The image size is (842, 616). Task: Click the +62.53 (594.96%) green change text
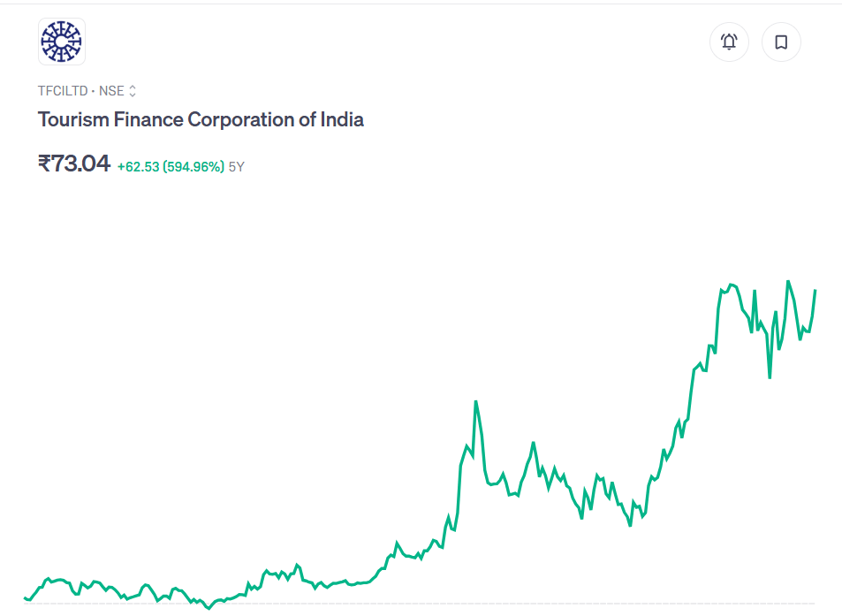point(171,166)
